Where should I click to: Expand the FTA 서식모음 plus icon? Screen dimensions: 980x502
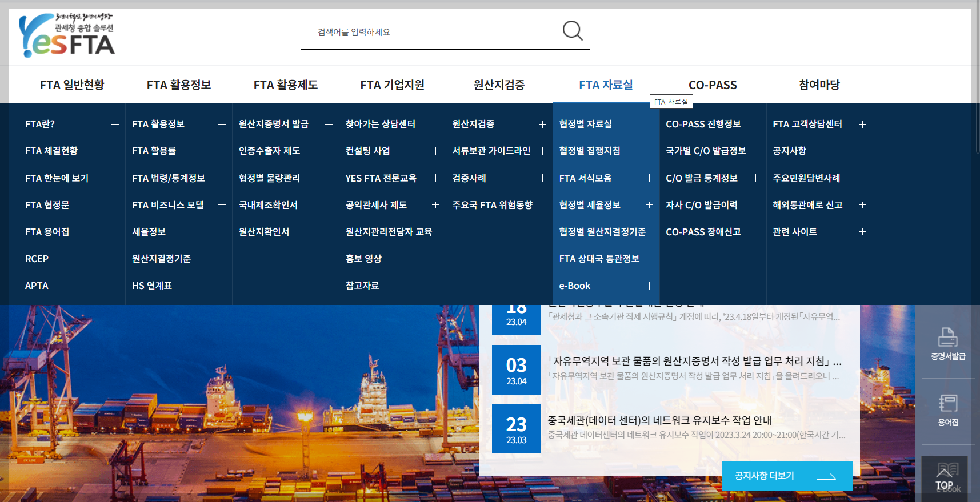coord(649,178)
